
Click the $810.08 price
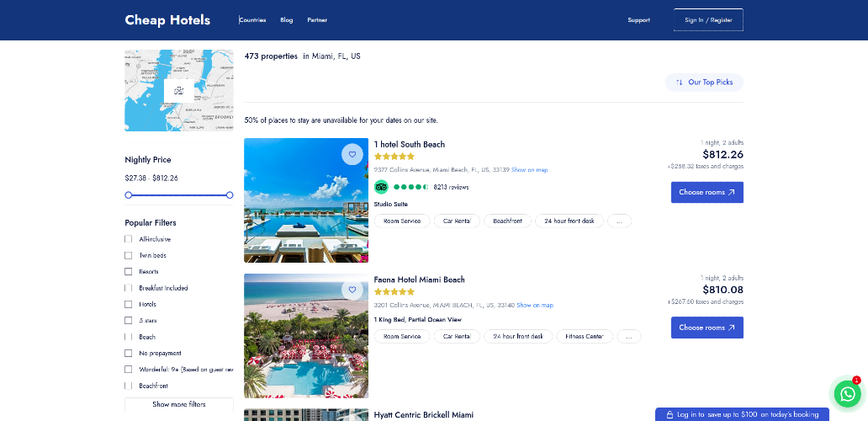coord(723,290)
